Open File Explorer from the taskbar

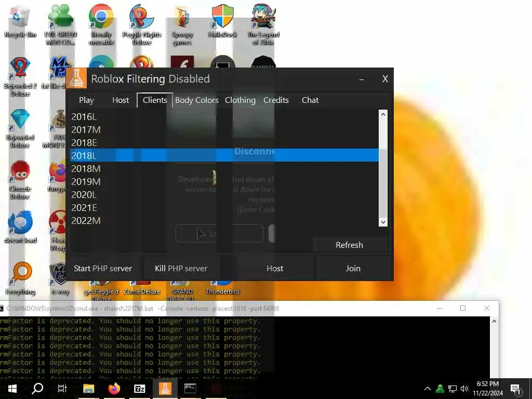pyautogui.click(x=88, y=389)
